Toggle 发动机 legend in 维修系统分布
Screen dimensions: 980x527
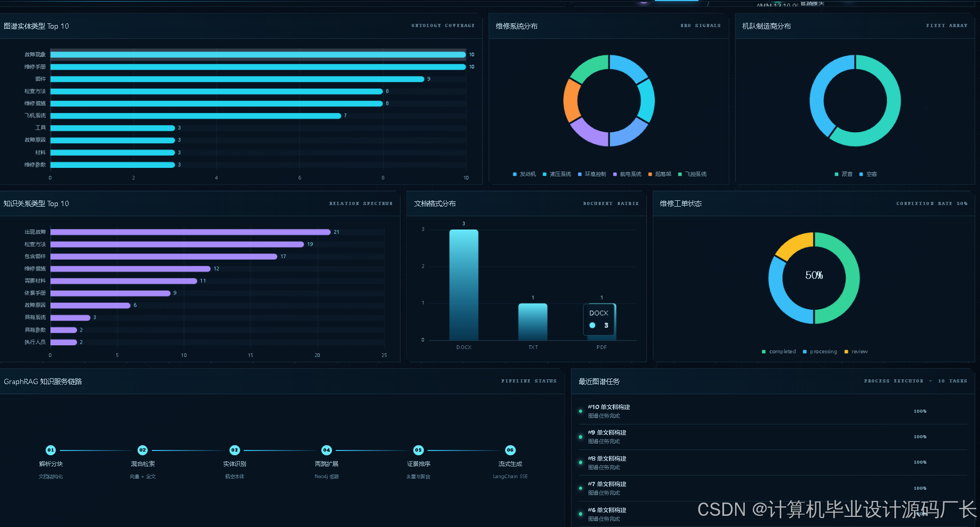coord(524,174)
